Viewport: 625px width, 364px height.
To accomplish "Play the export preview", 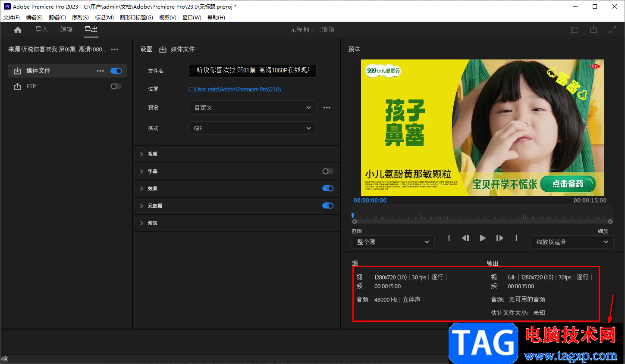I will pos(483,238).
